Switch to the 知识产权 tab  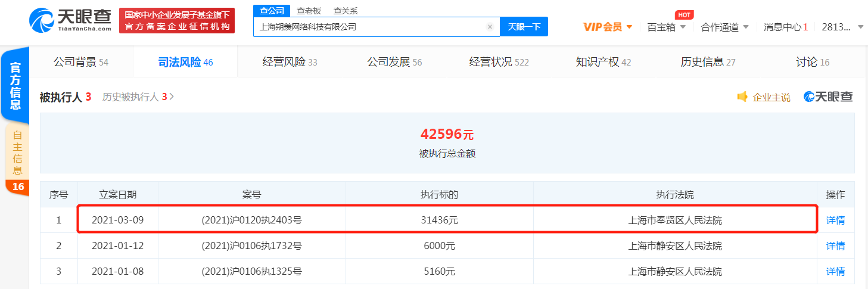point(603,62)
